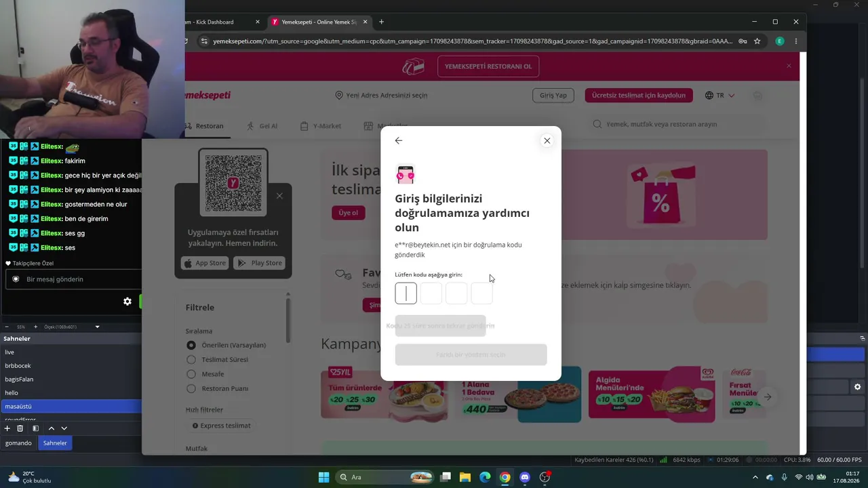The width and height of the screenshot is (868, 488).
Task: Select the hello scene in OBS
Action: point(71,393)
